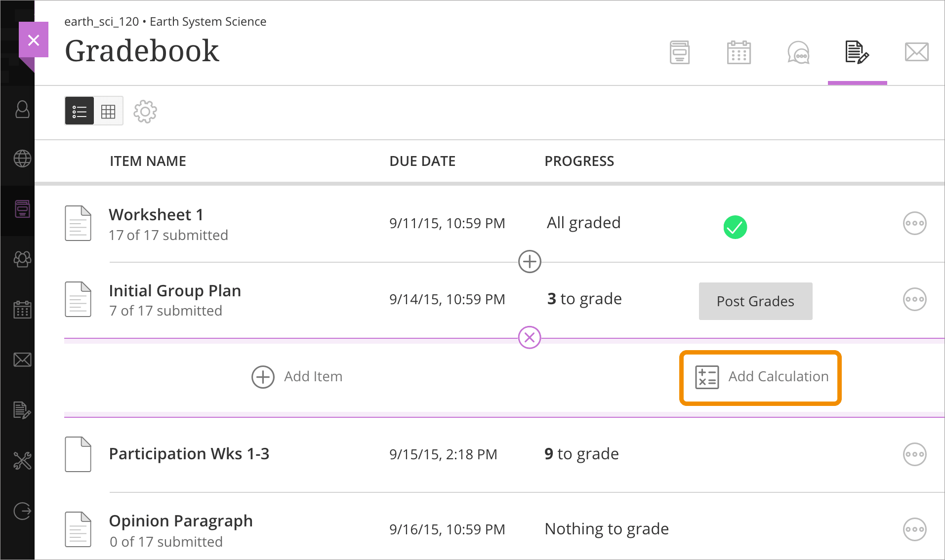Open the Course Content icon in header
This screenshot has height=560, width=945.
[x=680, y=52]
